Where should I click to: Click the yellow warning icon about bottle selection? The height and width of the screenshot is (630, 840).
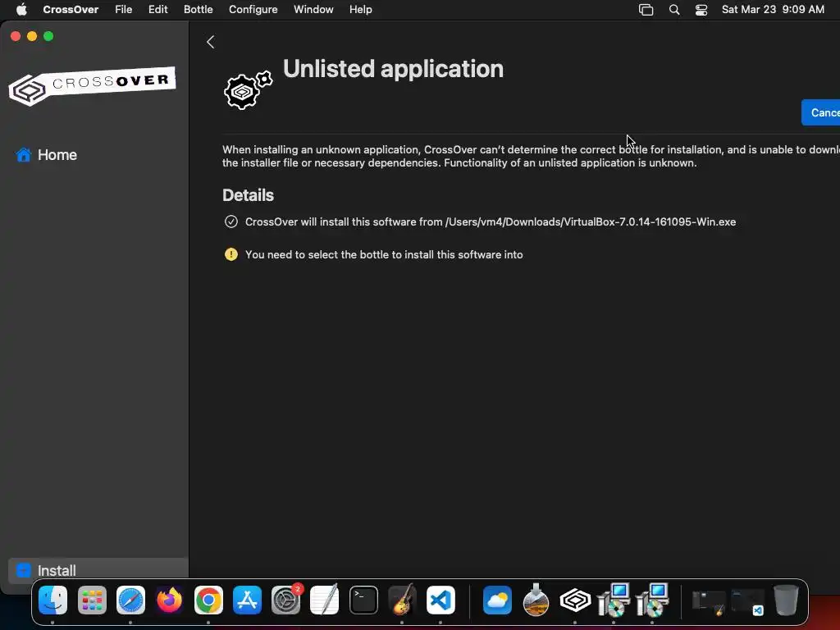[231, 254]
